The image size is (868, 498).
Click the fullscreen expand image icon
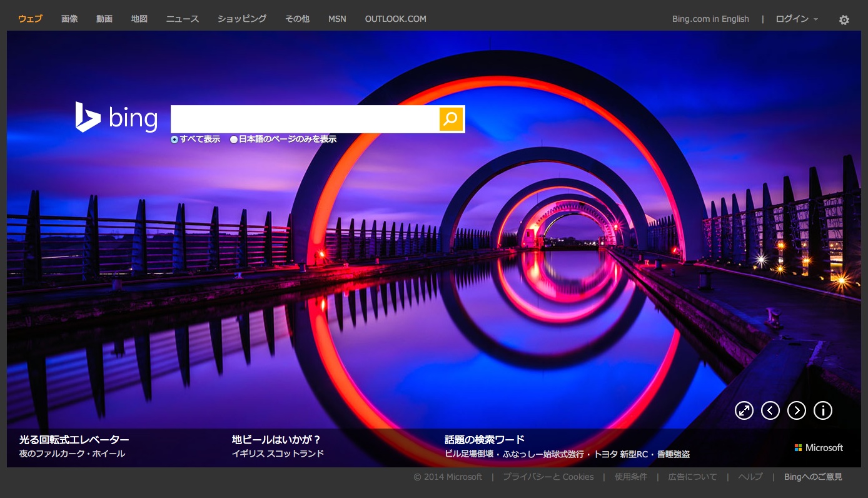[x=744, y=410]
